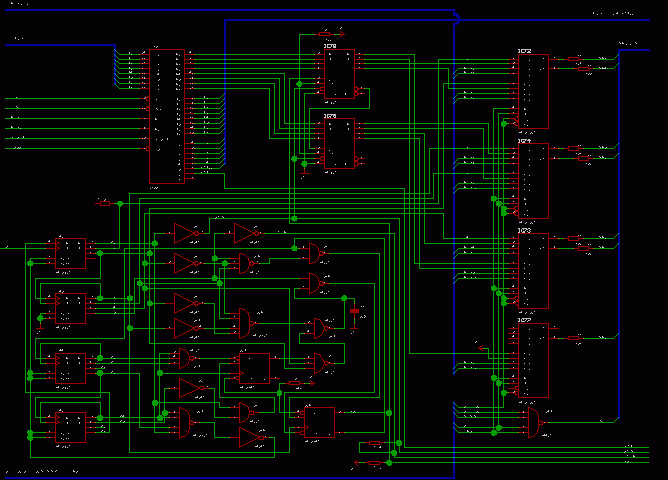This screenshot has height=480, width=668.
Task: Click the top output resistor of the top-right IC
Action: (574, 60)
